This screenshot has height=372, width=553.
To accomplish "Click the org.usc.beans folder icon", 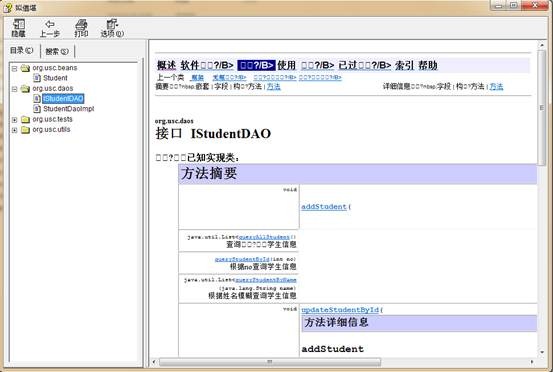I will tap(25, 68).
